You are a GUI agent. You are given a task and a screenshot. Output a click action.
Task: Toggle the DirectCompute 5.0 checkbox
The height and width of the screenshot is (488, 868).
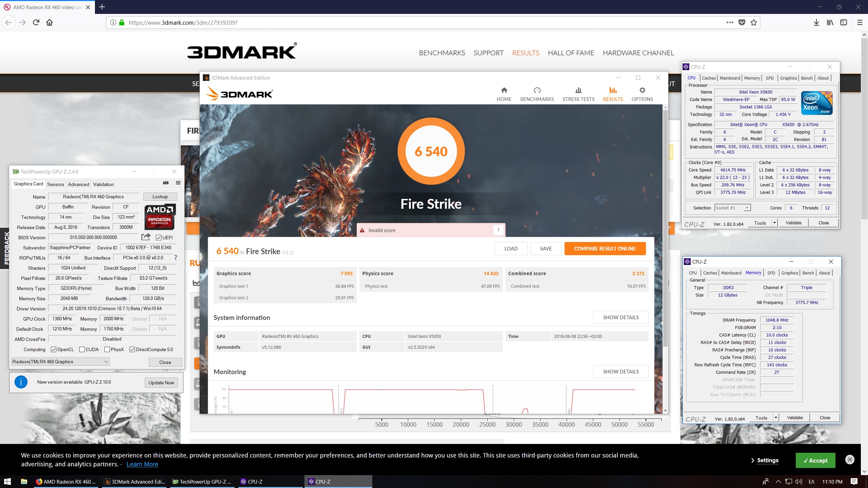click(x=132, y=349)
